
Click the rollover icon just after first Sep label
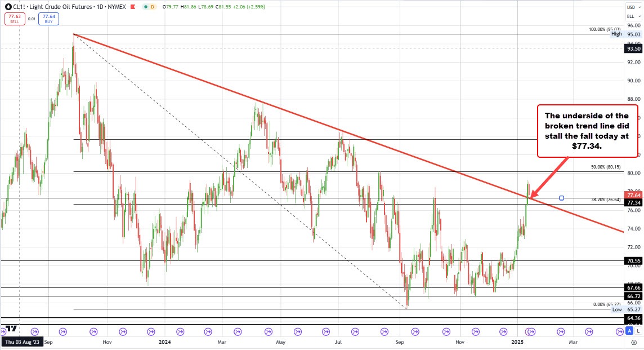coord(63,331)
